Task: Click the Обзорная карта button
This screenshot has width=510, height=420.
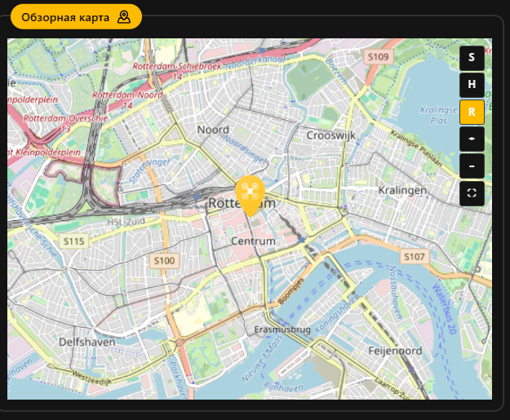Action: pos(76,17)
